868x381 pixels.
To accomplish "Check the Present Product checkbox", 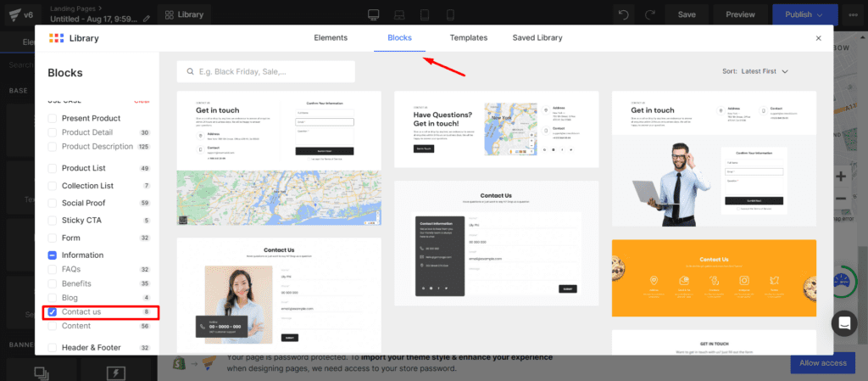I will 52,118.
